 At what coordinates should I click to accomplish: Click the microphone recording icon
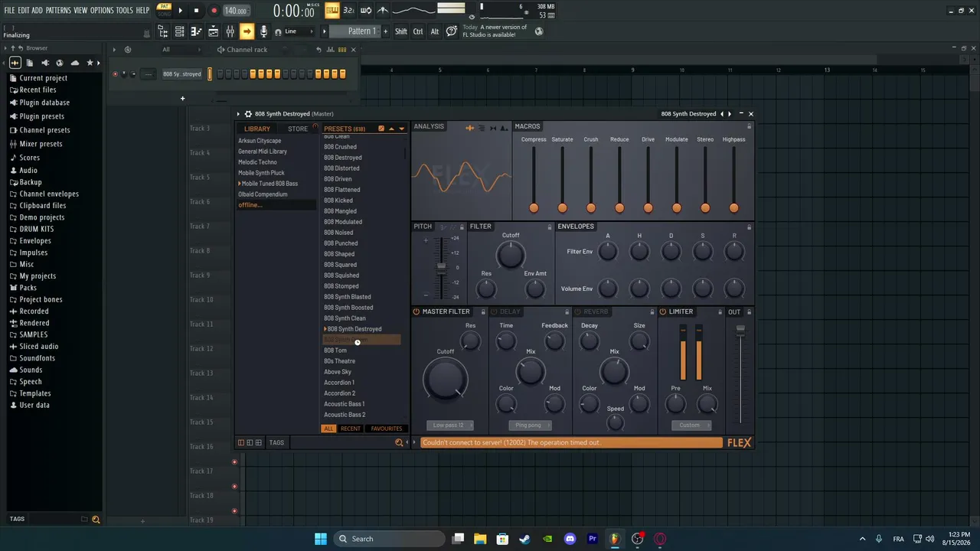264,31
